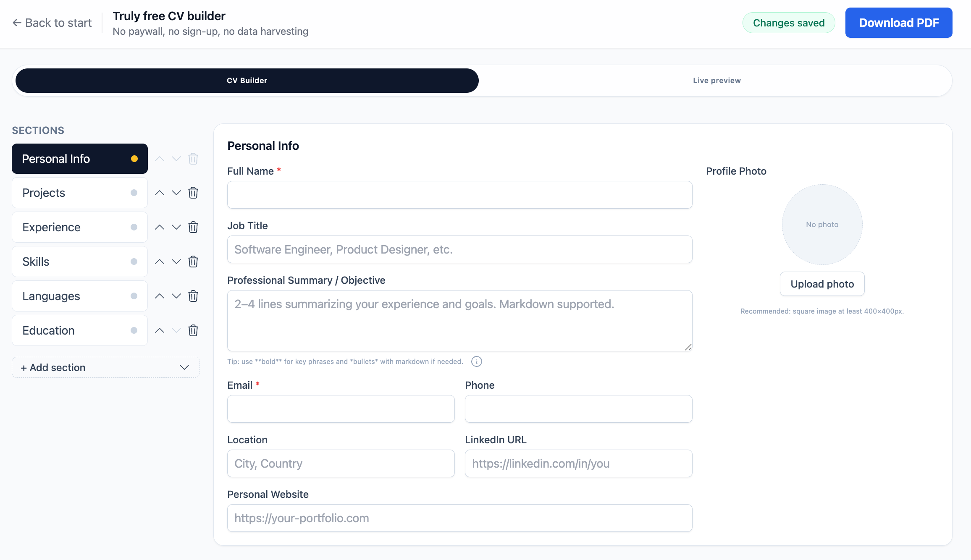971x560 pixels.
Task: Move the Experience section up
Action: point(160,227)
